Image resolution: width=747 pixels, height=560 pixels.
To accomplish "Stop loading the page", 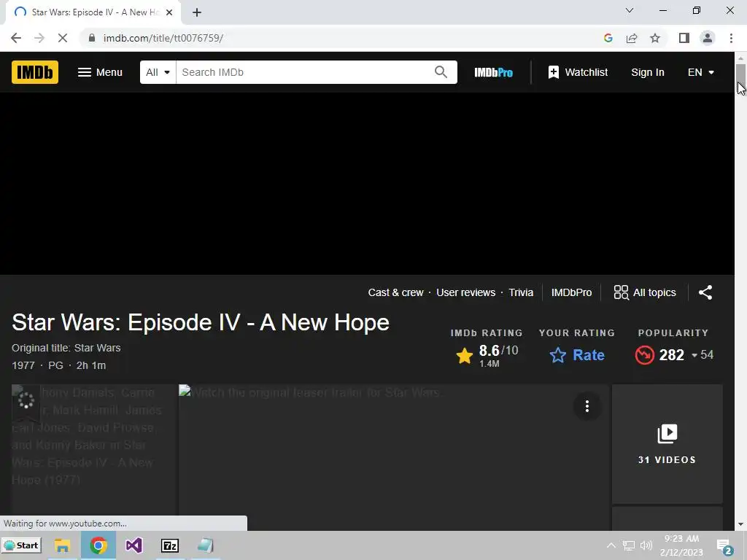I will 63,38.
